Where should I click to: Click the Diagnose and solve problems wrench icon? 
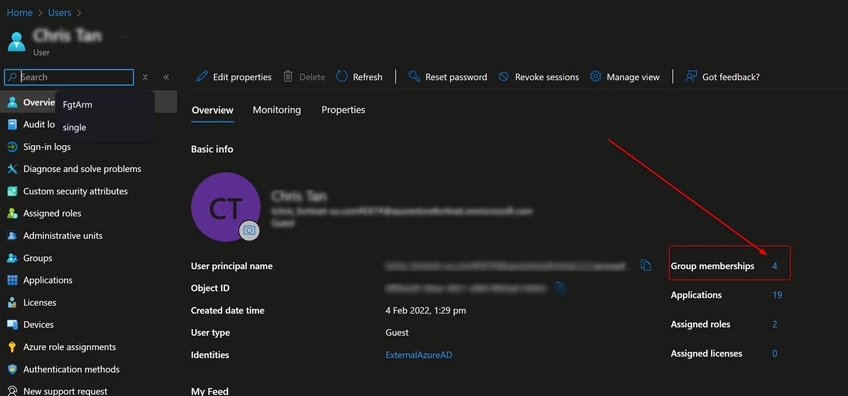12,169
